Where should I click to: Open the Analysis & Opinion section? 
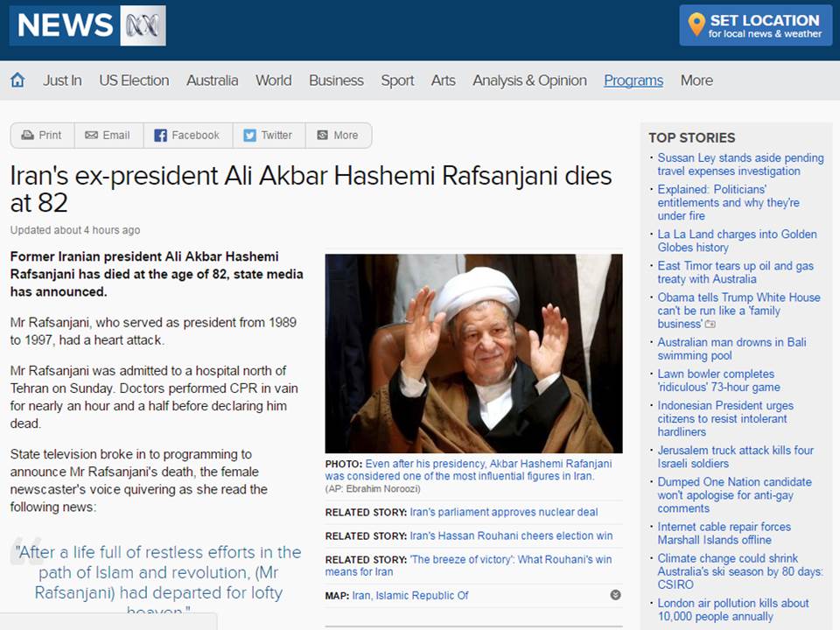(x=529, y=80)
